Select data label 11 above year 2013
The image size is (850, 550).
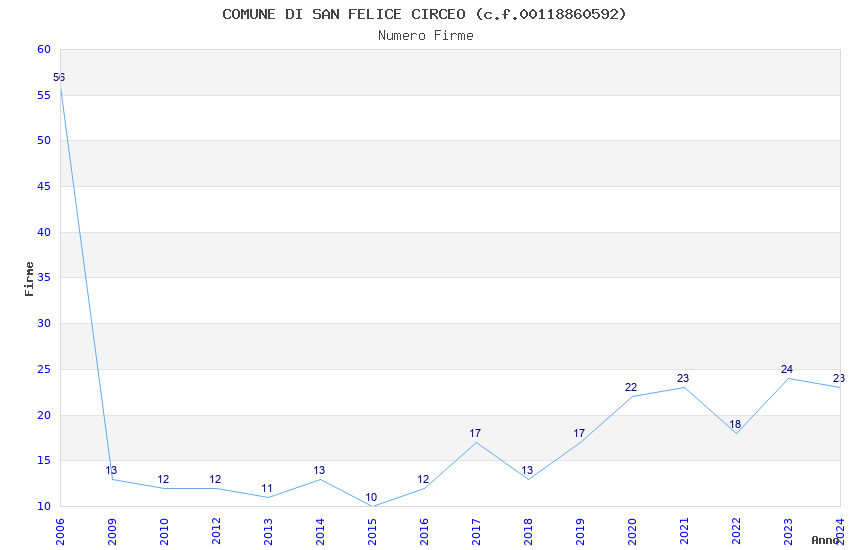[267, 489]
